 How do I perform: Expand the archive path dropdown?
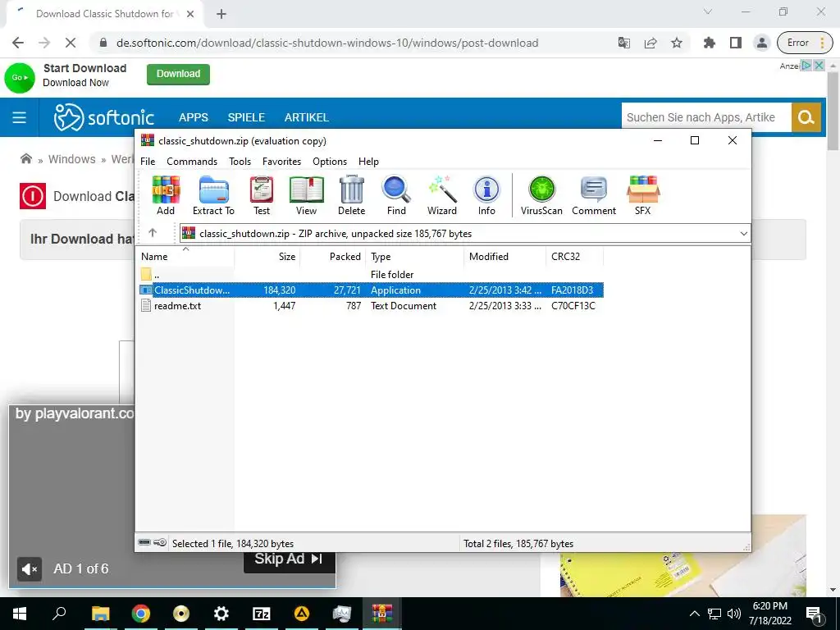coord(743,234)
